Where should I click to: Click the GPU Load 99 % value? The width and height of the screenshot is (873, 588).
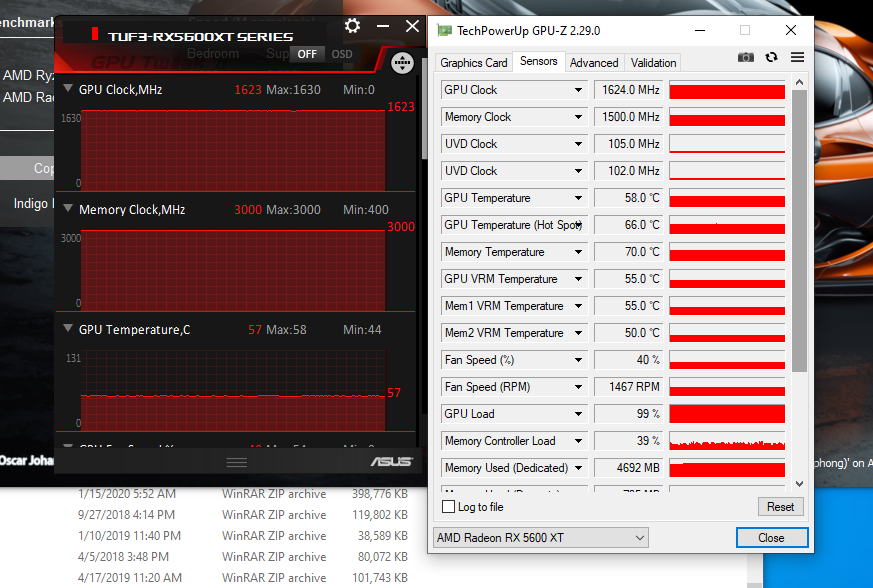[629, 414]
